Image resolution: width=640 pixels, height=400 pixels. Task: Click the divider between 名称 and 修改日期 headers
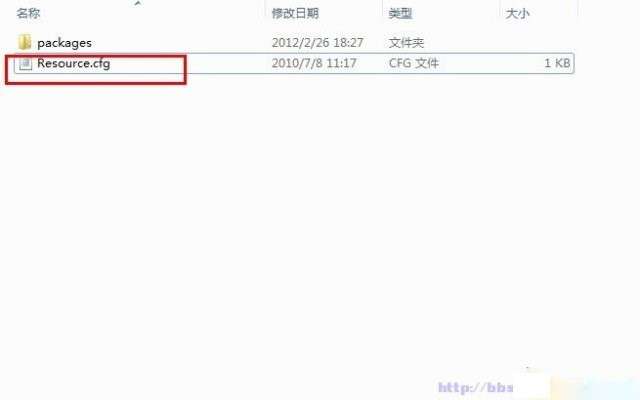[x=266, y=12]
